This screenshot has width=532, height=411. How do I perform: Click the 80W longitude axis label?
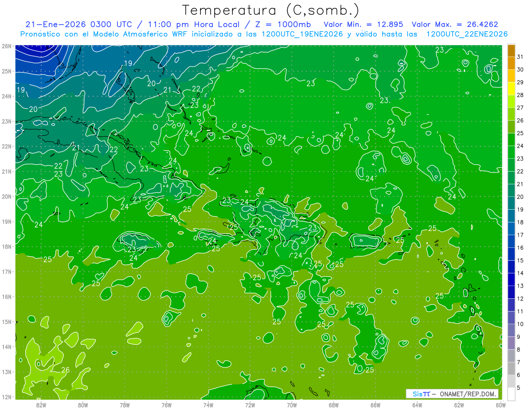coord(83,404)
